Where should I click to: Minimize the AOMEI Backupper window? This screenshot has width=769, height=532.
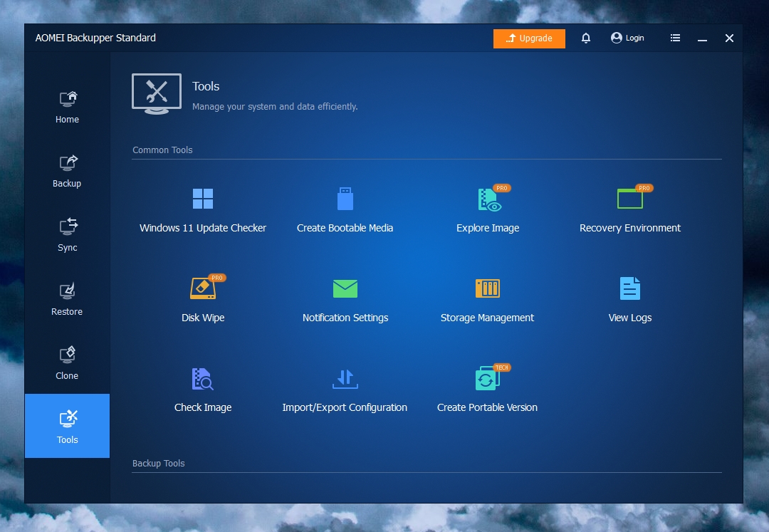(702, 38)
